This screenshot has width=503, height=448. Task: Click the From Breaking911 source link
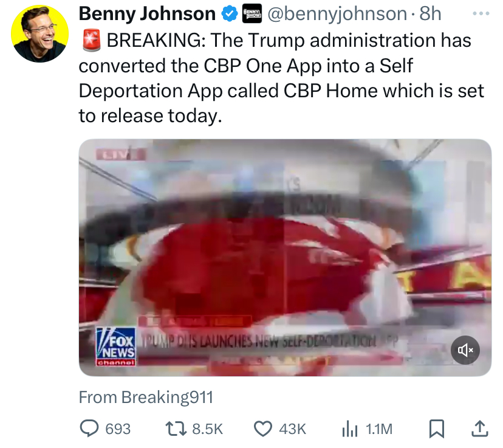coord(146,398)
